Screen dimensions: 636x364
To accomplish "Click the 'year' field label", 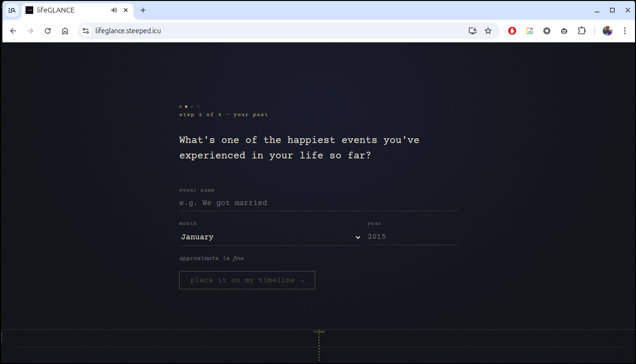I will point(374,223).
